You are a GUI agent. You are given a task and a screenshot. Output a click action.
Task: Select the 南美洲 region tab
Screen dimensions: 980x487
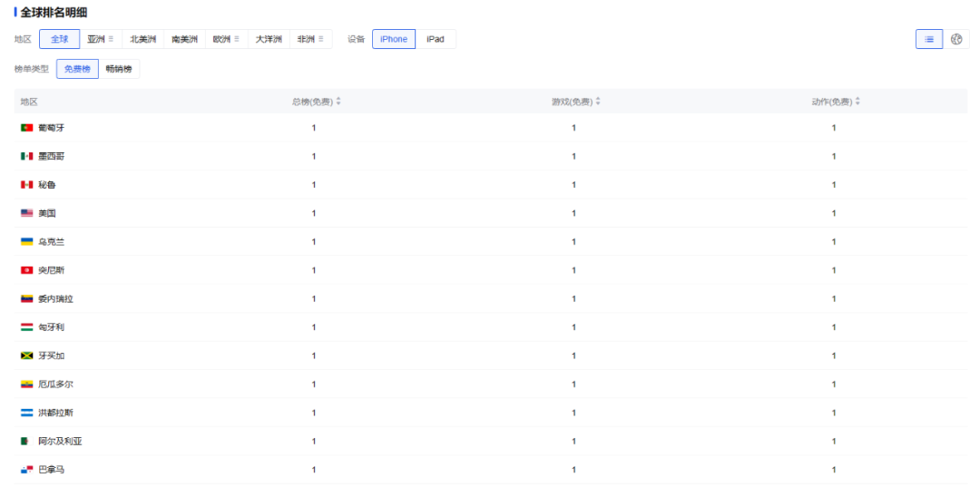click(x=185, y=39)
